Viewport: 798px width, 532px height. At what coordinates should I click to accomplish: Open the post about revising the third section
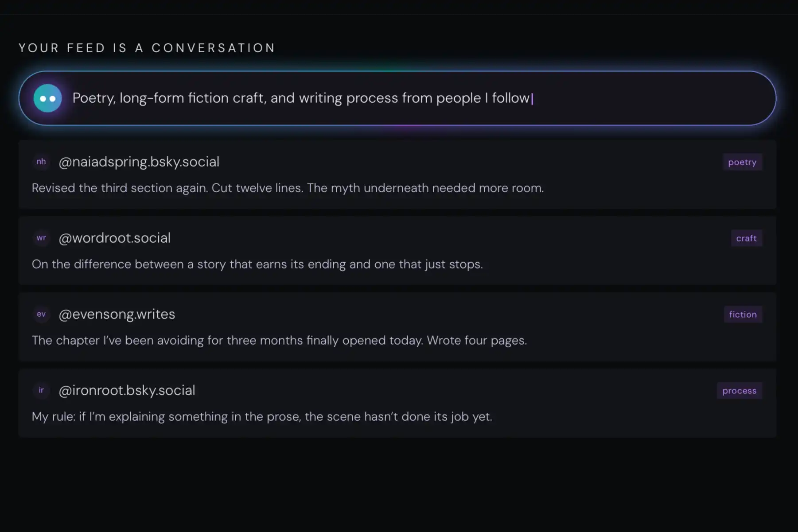288,188
